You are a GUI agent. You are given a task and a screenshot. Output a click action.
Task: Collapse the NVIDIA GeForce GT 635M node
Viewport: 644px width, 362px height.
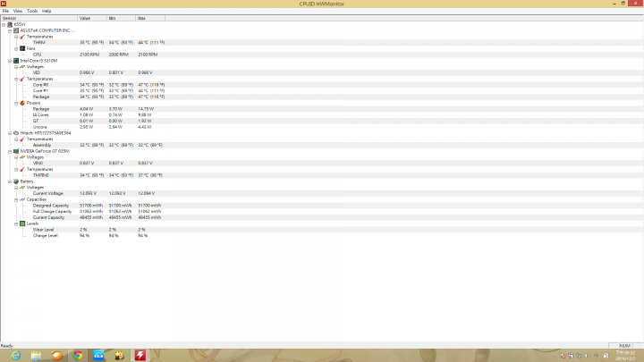(x=10, y=151)
